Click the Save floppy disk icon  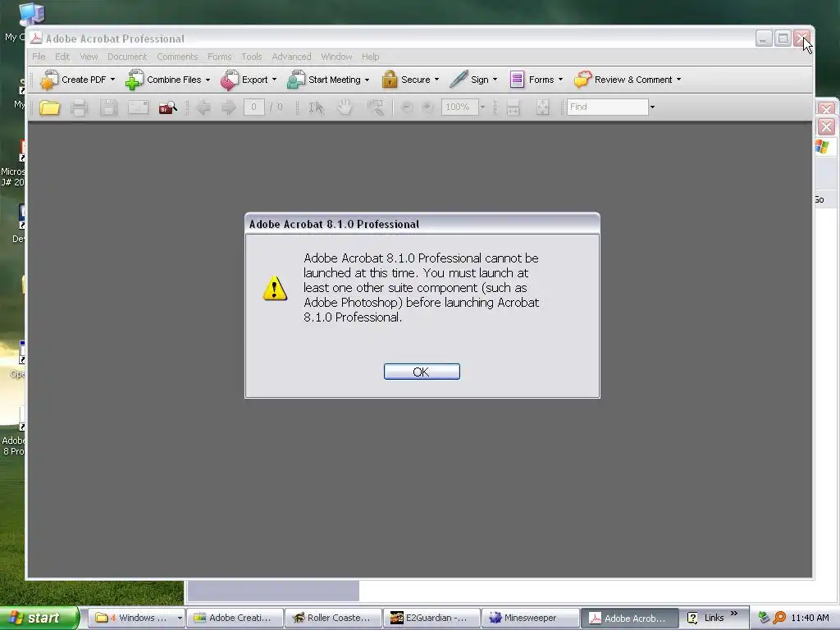(x=108, y=107)
